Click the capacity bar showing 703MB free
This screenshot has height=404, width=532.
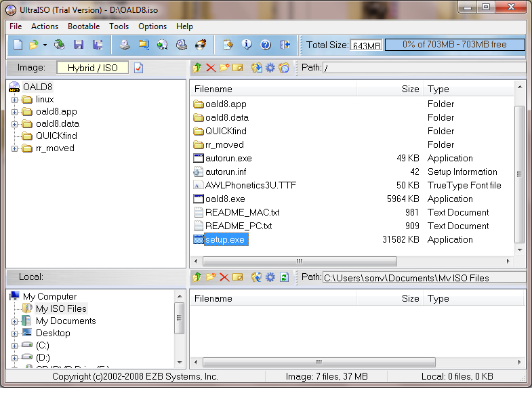pyautogui.click(x=455, y=45)
